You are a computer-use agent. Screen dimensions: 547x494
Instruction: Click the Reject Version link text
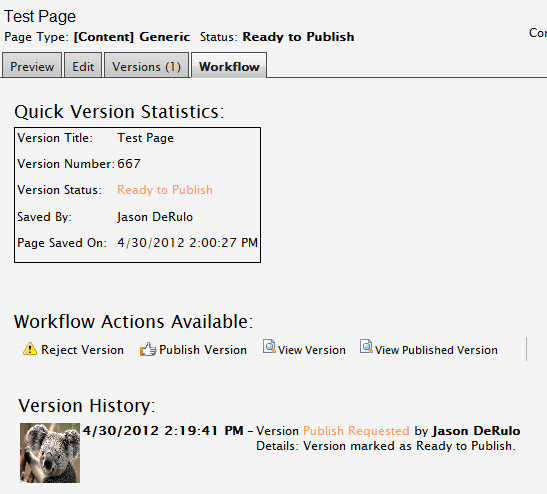82,350
